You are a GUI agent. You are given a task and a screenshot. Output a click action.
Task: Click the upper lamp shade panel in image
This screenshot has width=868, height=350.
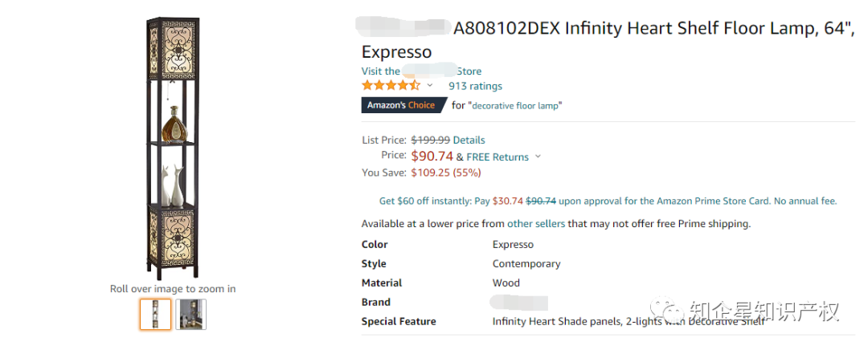(173, 50)
